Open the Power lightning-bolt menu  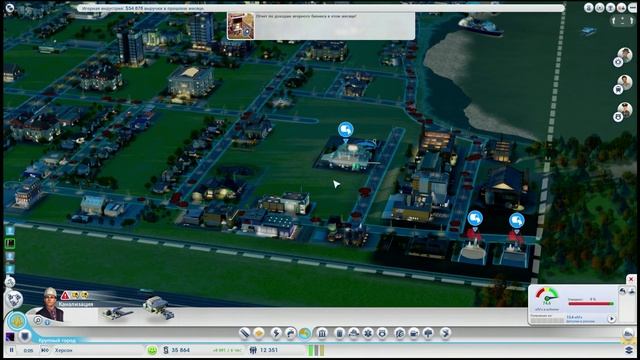pos(276,333)
